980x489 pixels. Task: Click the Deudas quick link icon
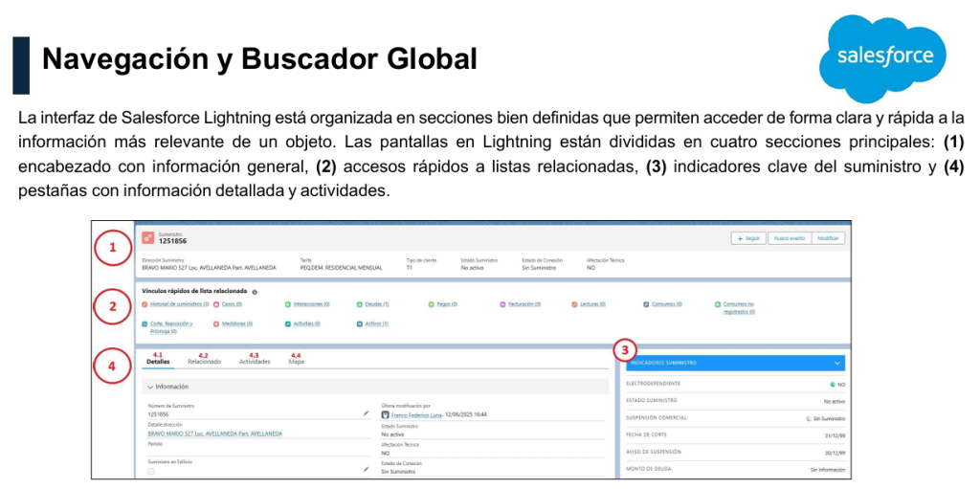tap(359, 304)
